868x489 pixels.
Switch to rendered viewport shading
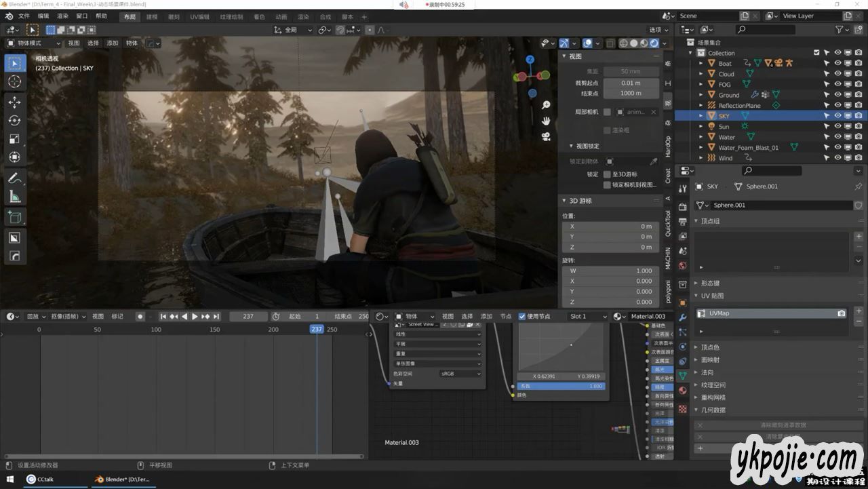(x=654, y=43)
